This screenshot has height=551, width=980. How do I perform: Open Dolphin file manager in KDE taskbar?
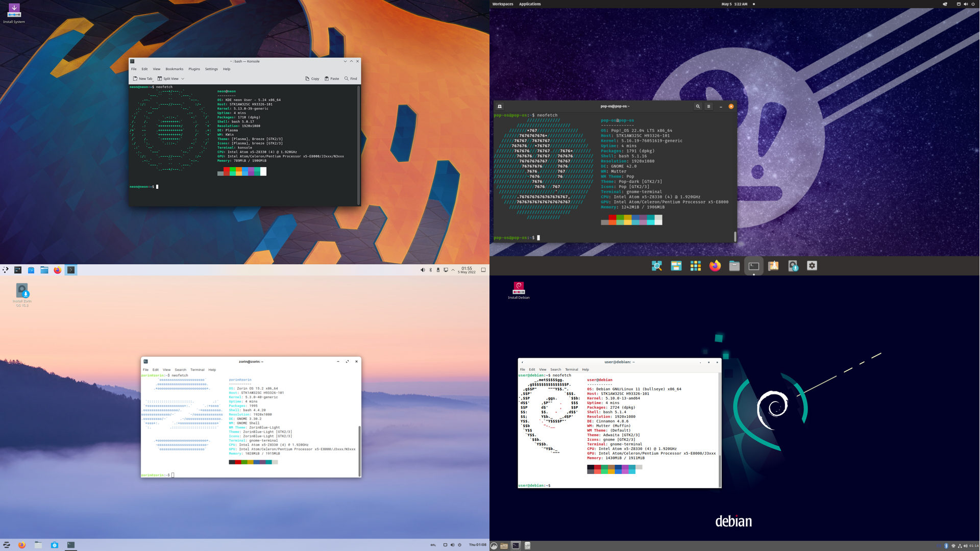click(x=44, y=270)
